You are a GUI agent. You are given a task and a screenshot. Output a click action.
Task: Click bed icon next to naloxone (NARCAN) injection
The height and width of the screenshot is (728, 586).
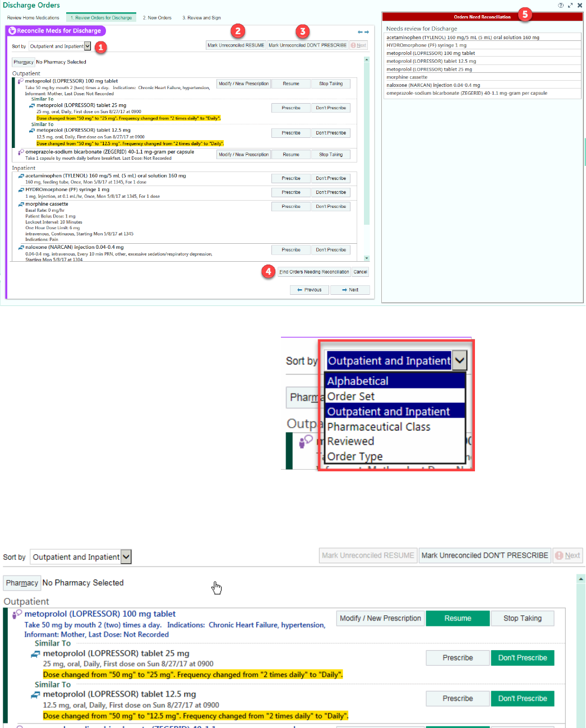[x=21, y=247]
